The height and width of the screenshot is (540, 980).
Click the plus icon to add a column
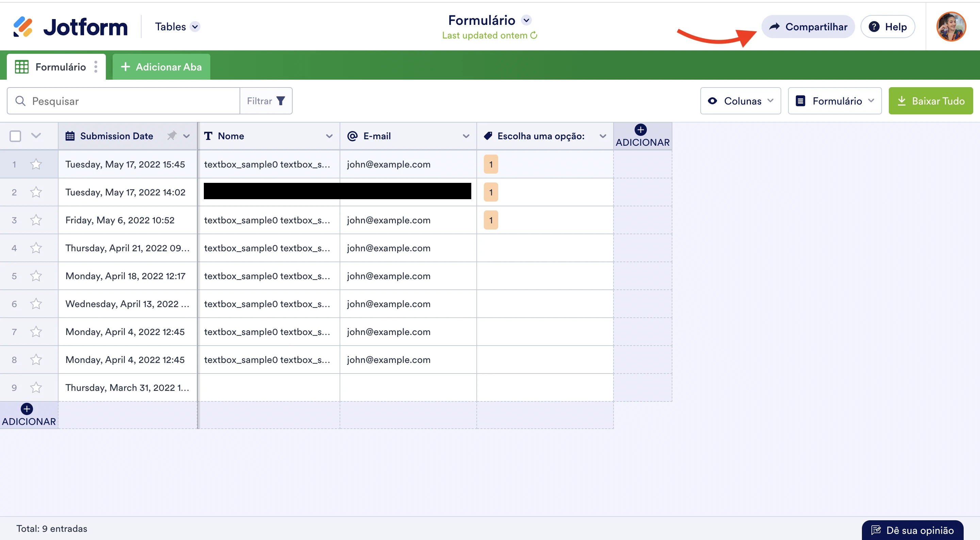tap(641, 130)
